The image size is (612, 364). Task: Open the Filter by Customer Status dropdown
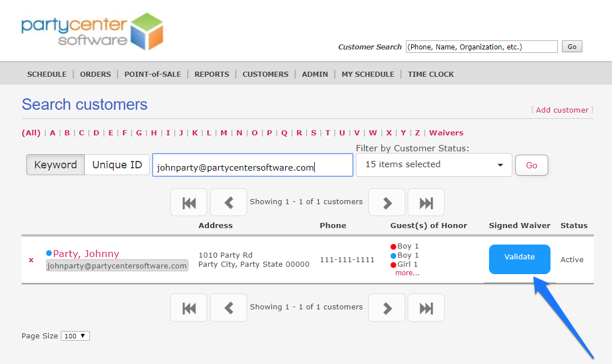click(434, 165)
